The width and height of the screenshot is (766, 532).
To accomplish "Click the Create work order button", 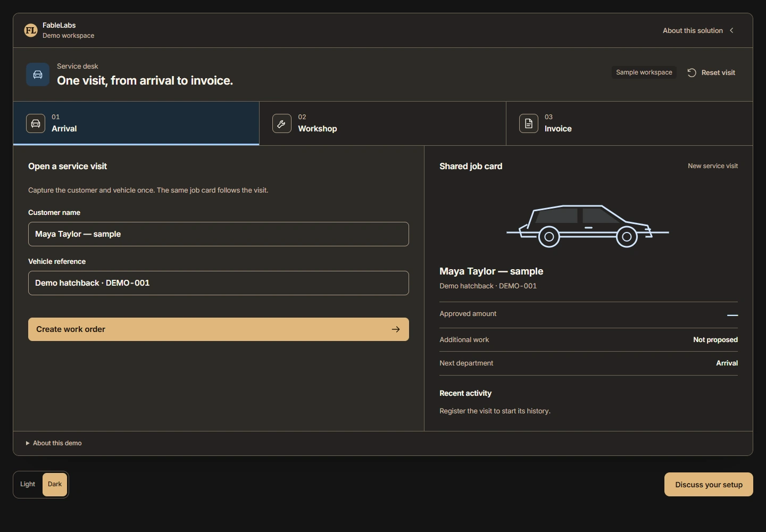I will tap(219, 329).
